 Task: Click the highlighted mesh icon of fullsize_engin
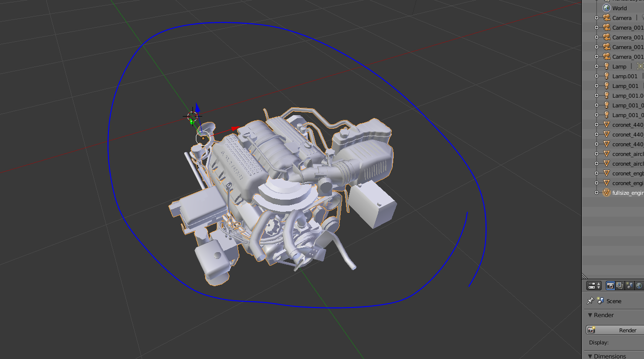tap(607, 192)
